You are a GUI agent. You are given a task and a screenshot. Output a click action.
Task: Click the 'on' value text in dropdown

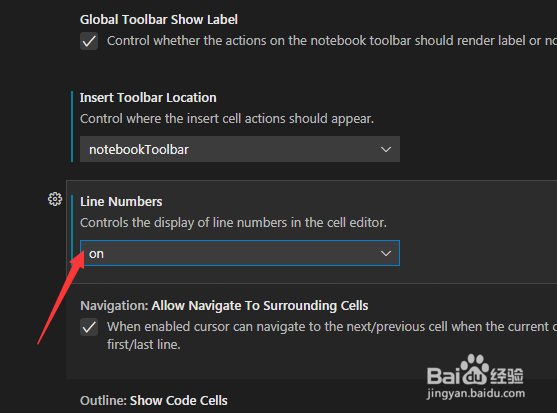click(x=96, y=254)
